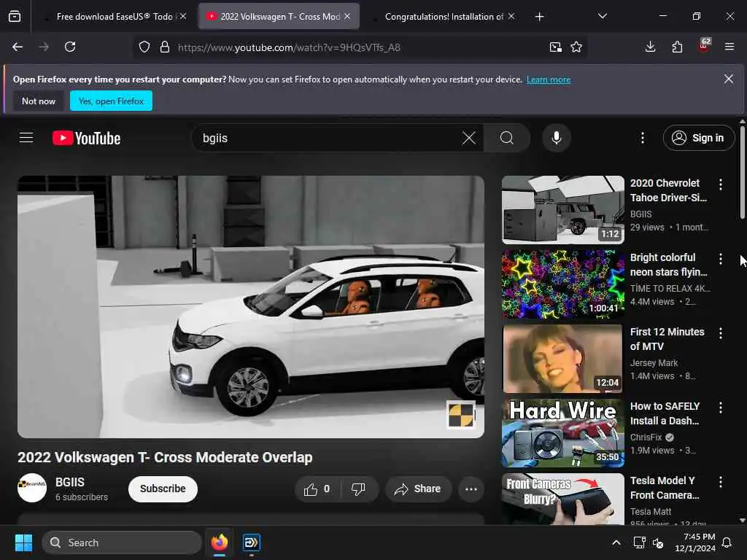This screenshot has width=747, height=560.
Task: Open Firefox from the taskbar
Action: click(x=220, y=542)
